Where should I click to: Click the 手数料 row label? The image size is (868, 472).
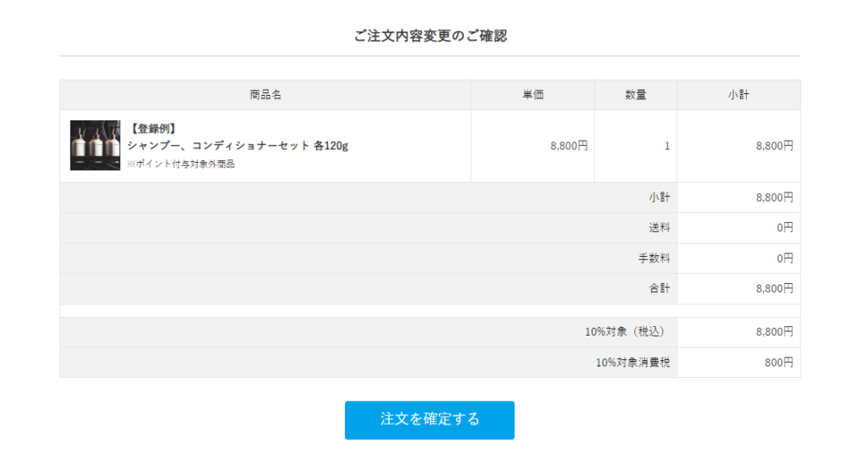[654, 258]
